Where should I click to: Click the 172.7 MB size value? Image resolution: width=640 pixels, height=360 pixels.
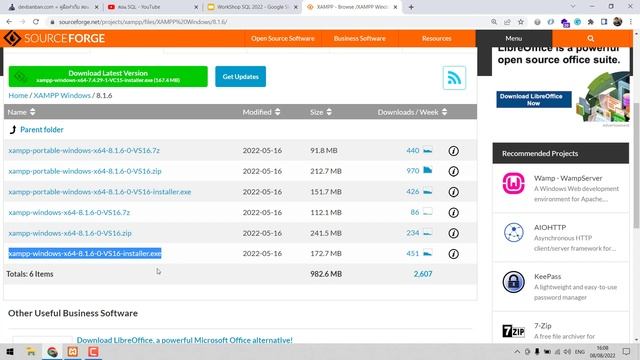point(326,253)
